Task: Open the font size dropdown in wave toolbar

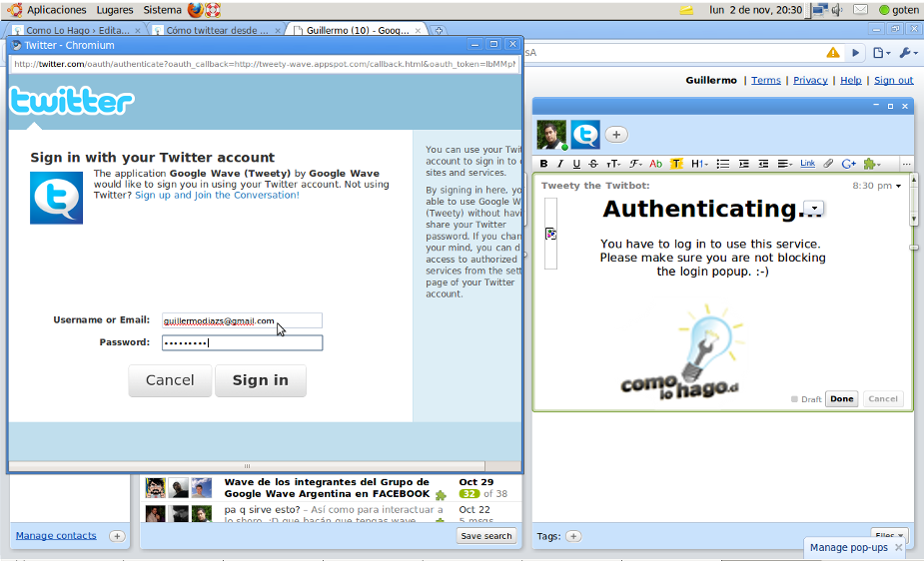Action: point(613,164)
